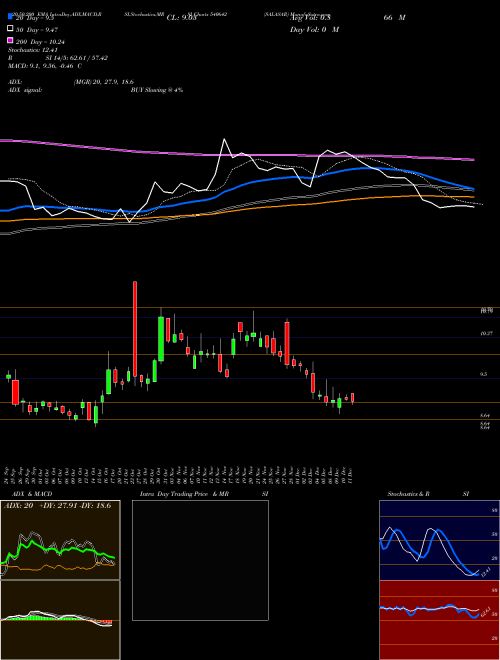Click the 'SI 14/3: 62.61 / 57.42' value
The height and width of the screenshot is (660, 500).
pyautogui.click(x=77, y=58)
